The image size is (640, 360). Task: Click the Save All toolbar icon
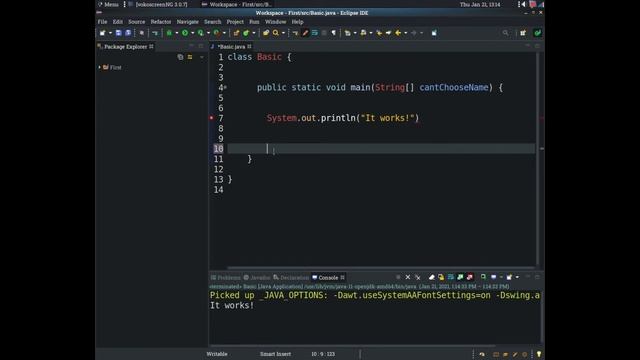(128, 33)
